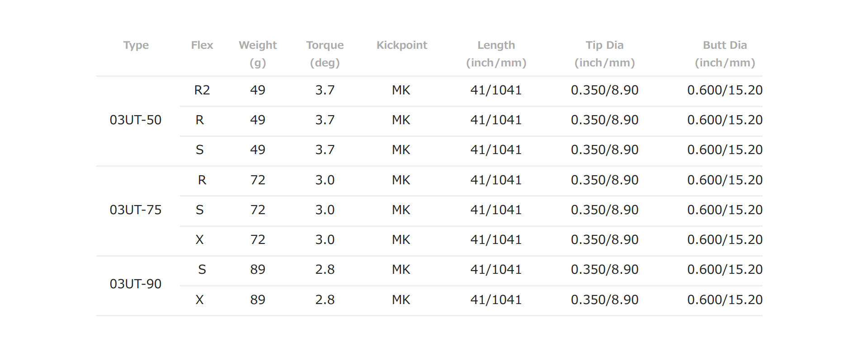
Task: Select the R2 flex cell
Action: [202, 90]
